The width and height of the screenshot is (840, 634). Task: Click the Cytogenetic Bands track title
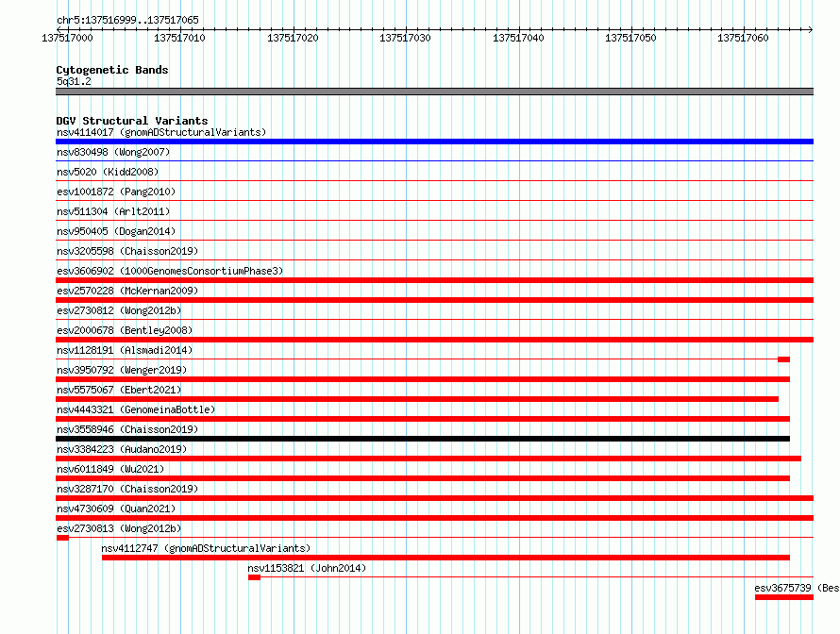pyautogui.click(x=112, y=70)
